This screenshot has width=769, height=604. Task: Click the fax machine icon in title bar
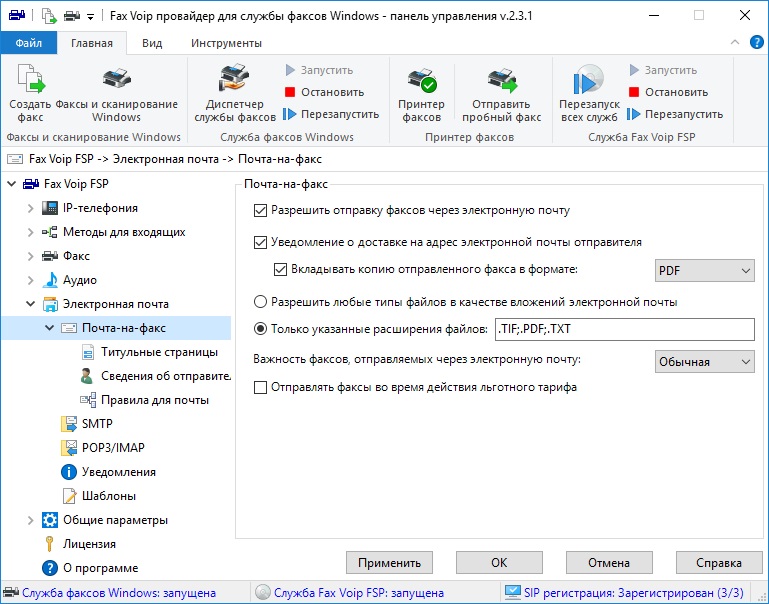(x=17, y=16)
